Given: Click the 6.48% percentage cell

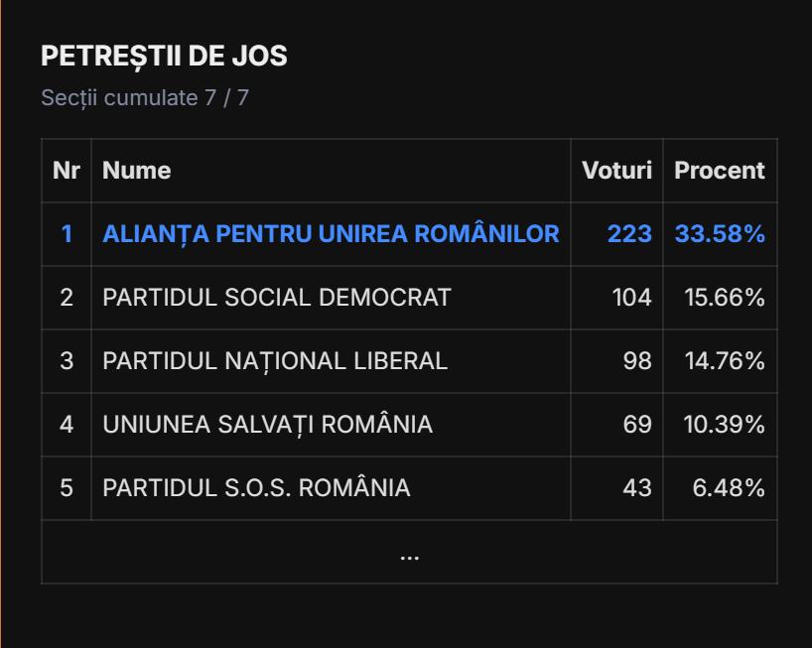Looking at the screenshot, I should tap(729, 488).
